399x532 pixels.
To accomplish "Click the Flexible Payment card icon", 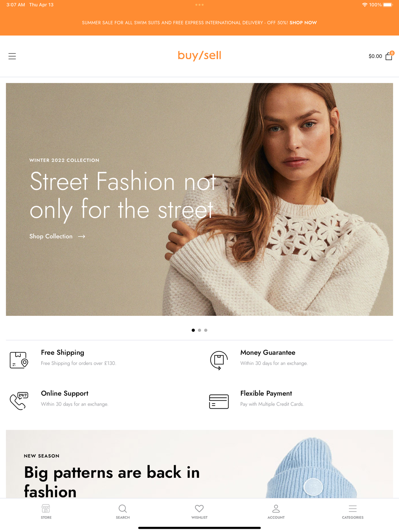I will (x=219, y=401).
